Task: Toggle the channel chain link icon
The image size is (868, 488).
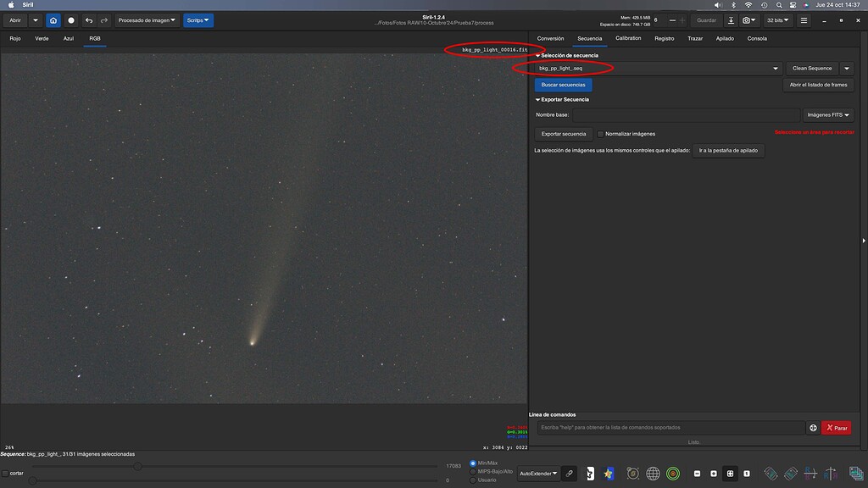Action: pyautogui.click(x=569, y=474)
